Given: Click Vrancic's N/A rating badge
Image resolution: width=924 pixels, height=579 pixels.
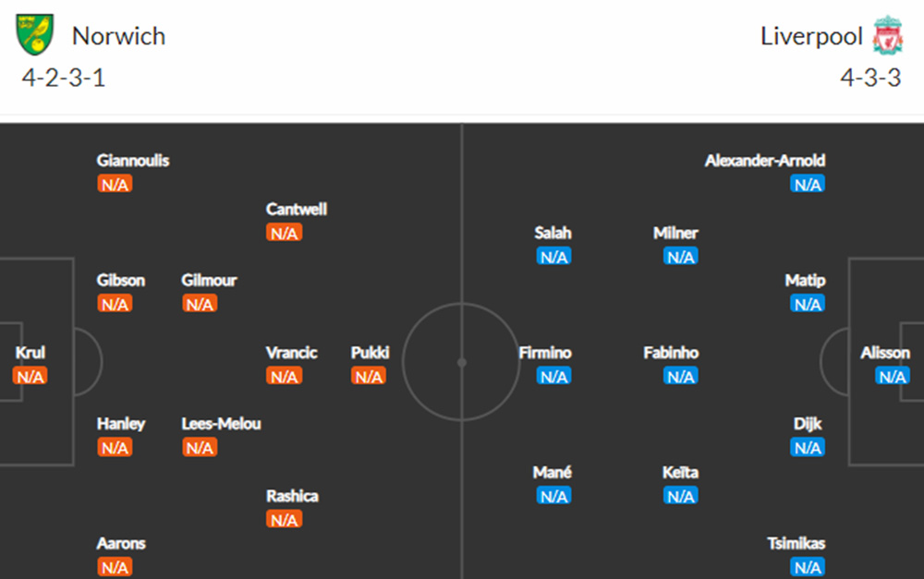Looking at the screenshot, I should click(x=284, y=376).
